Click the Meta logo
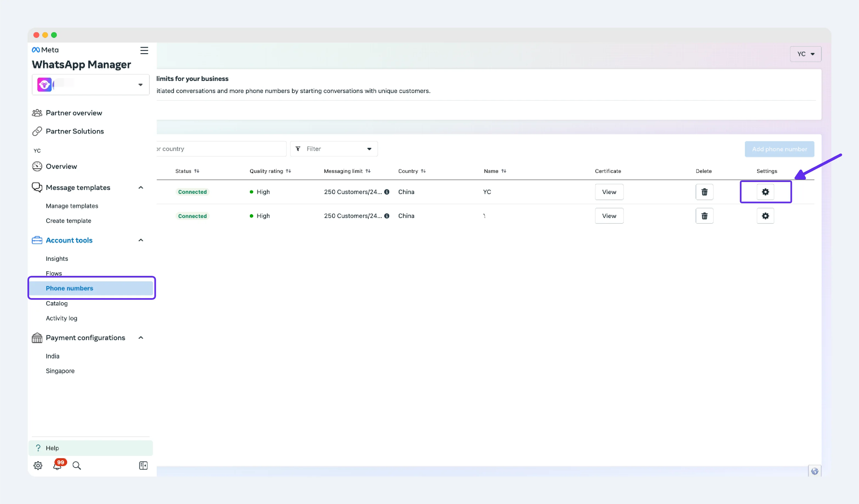Screen dimensions: 859x504 click(45, 50)
